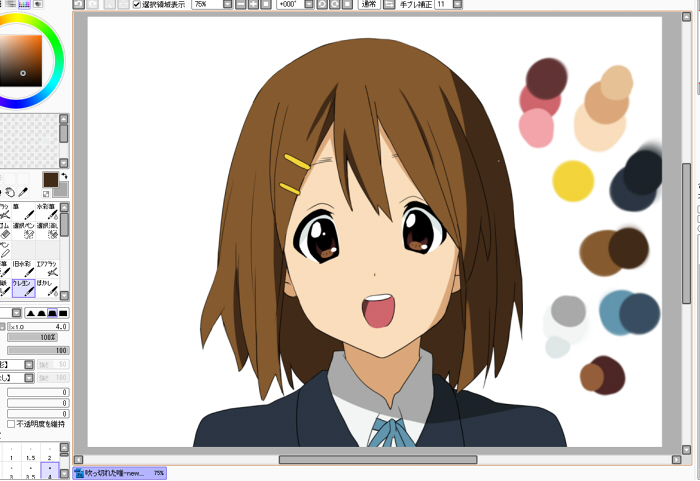The width and height of the screenshot is (700, 481).
Task: Rotate the canvas clockwise
Action: pyautogui.click(x=334, y=4)
